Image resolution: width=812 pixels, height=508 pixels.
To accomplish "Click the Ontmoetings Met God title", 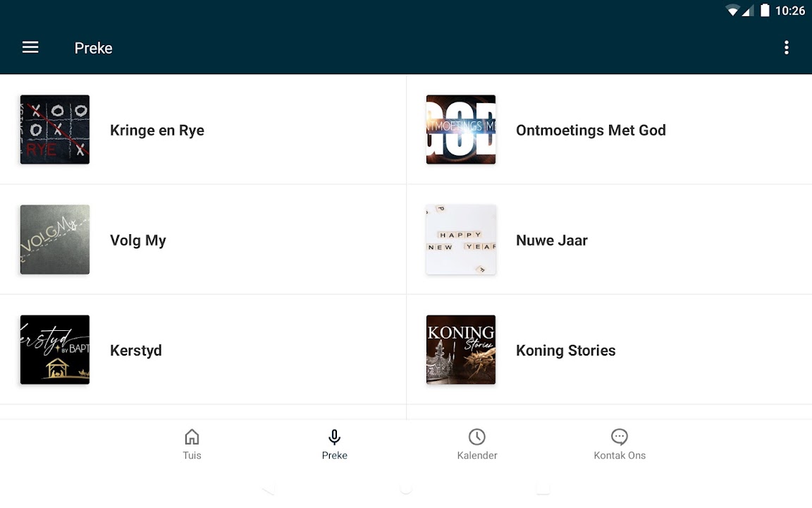I will (591, 131).
